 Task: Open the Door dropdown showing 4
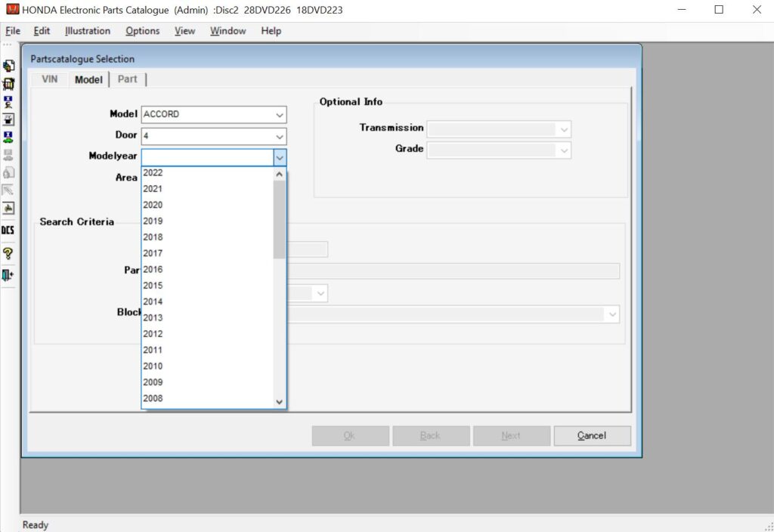280,136
